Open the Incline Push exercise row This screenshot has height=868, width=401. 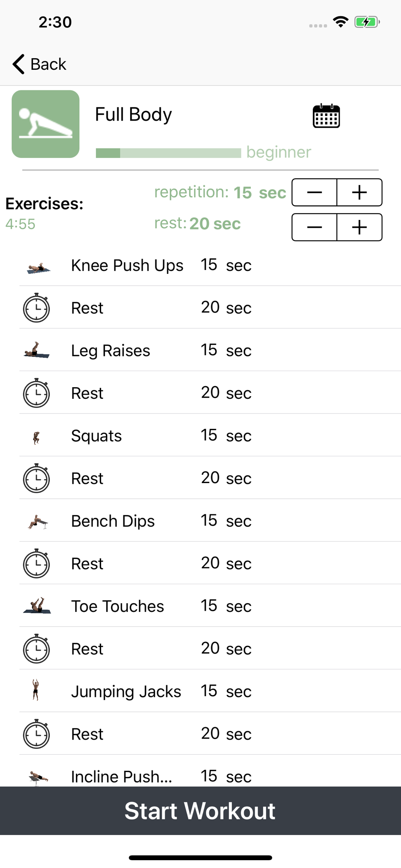tap(210, 773)
